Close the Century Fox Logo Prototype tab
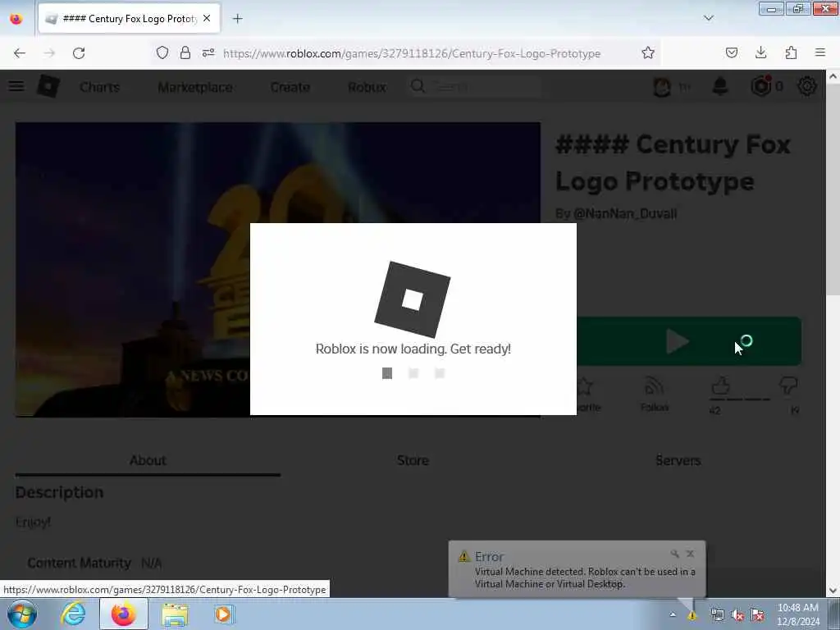Viewport: 840px width, 630px height. pos(207,18)
